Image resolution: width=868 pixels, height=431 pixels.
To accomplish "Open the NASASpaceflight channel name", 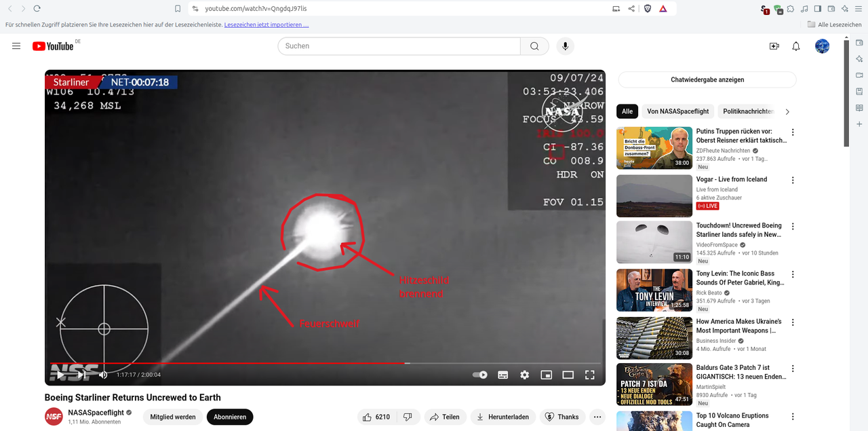I will click(x=96, y=413).
